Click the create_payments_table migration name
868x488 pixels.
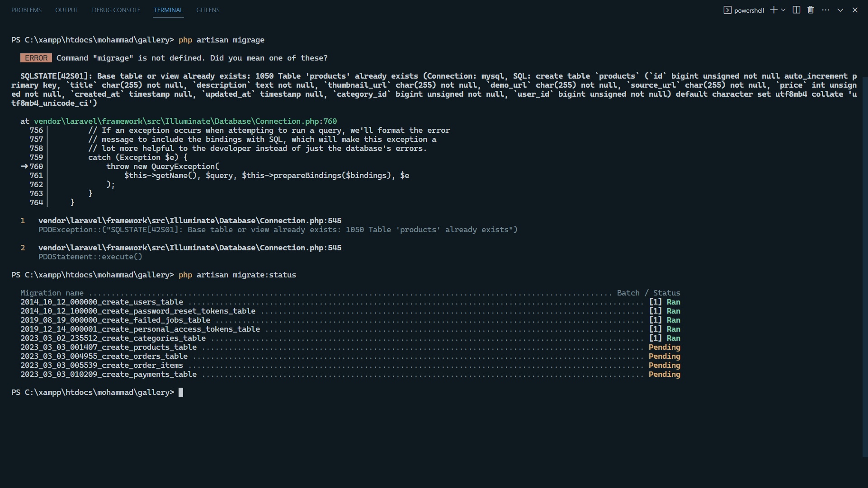(108, 374)
